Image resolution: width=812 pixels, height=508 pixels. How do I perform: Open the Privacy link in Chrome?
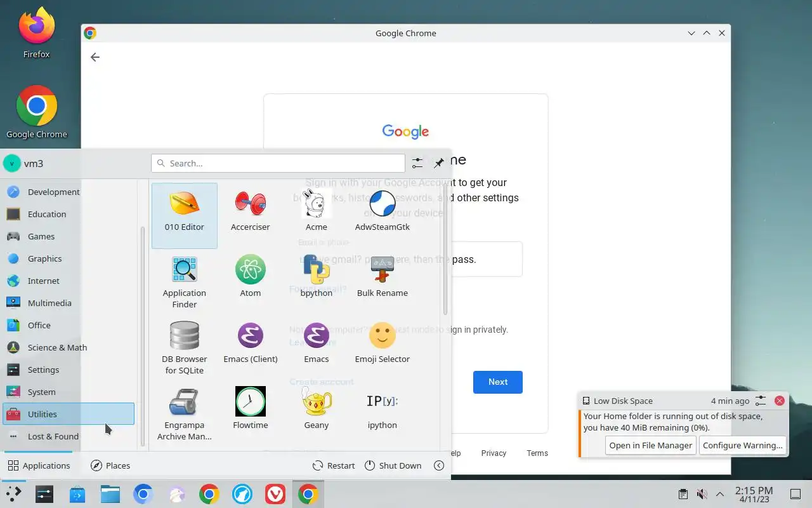(494, 453)
